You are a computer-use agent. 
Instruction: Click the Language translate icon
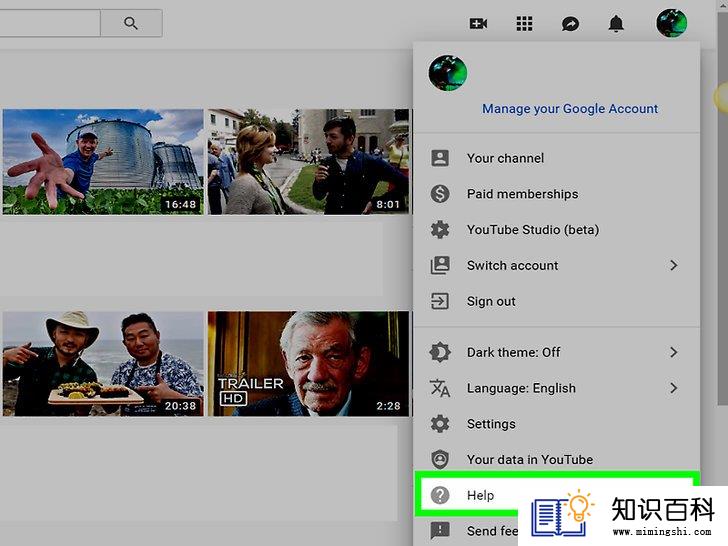440,388
